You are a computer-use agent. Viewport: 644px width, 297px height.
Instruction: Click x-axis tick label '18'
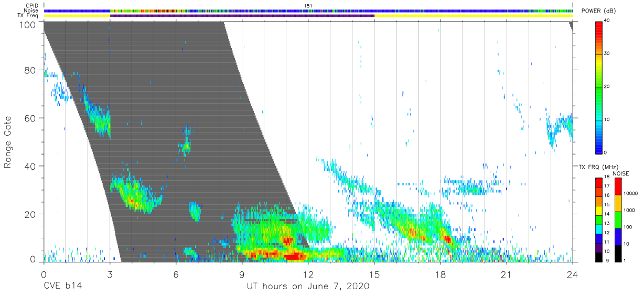pos(441,275)
